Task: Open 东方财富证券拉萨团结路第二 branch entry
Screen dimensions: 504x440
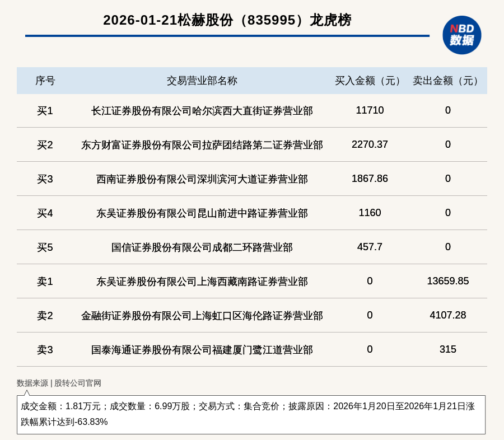Action: [202, 145]
